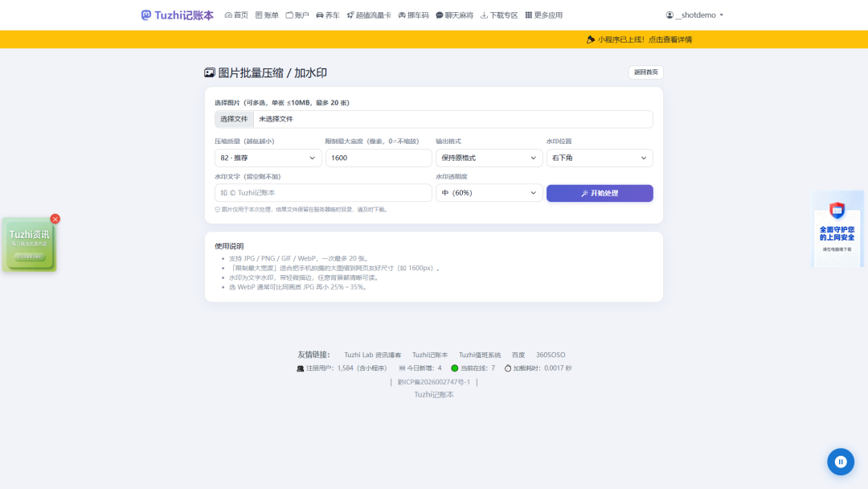Open the 360SOSO footer link
Viewport: 868px width, 489px height.
coord(551,355)
